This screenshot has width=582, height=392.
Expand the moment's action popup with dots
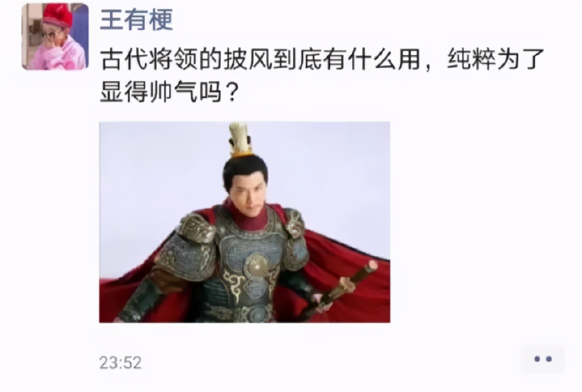click(542, 359)
